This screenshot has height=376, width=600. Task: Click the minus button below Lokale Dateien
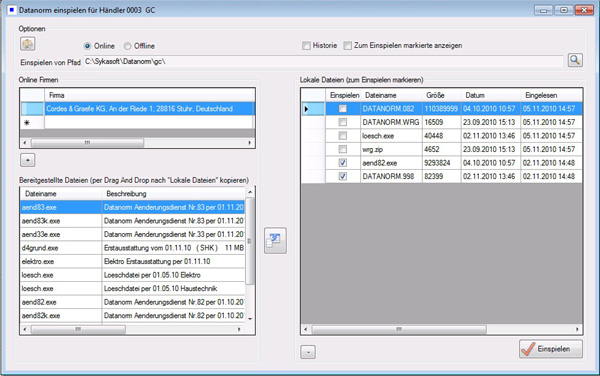pyautogui.click(x=308, y=352)
